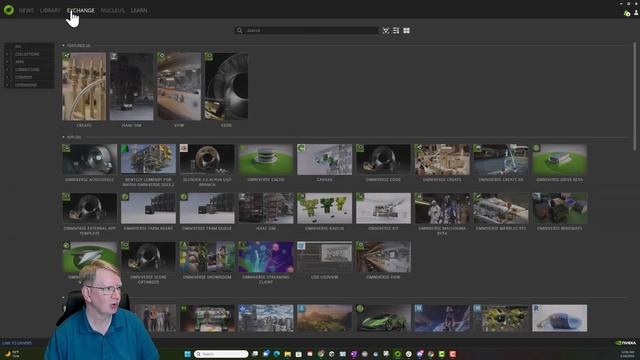Open Bentley LumenRT app tile

point(148,159)
